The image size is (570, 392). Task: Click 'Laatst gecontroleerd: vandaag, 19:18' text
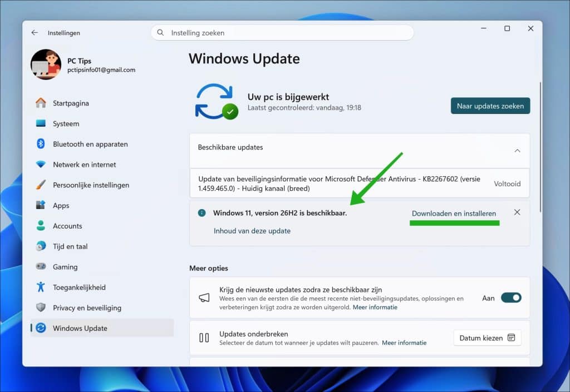(304, 107)
